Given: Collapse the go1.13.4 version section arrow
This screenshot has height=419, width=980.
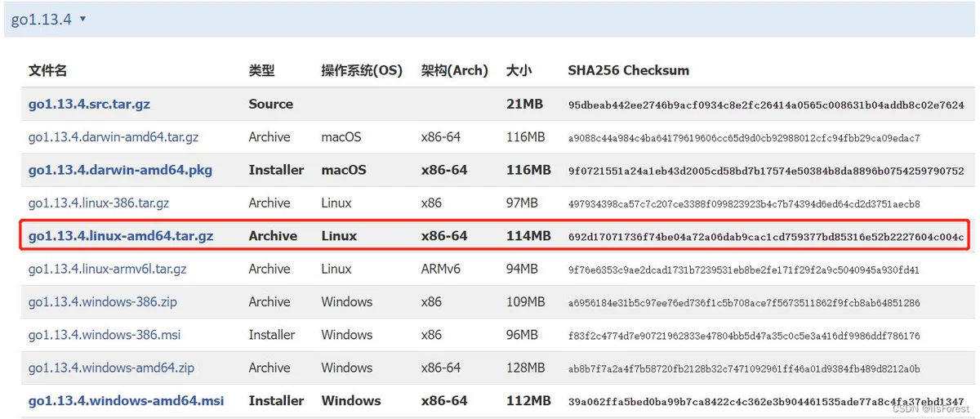Looking at the screenshot, I should coord(83,19).
